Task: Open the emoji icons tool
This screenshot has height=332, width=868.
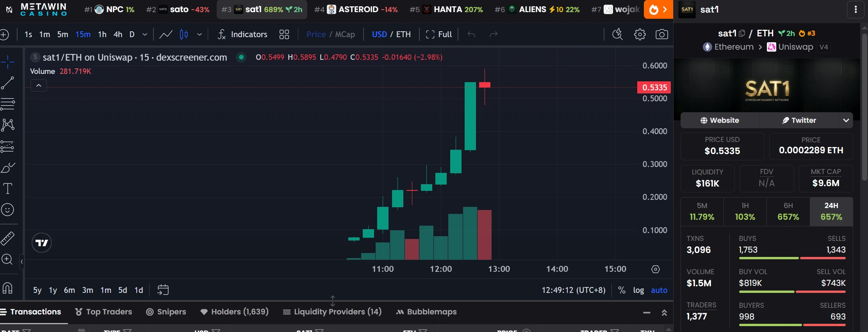Action: [8, 210]
